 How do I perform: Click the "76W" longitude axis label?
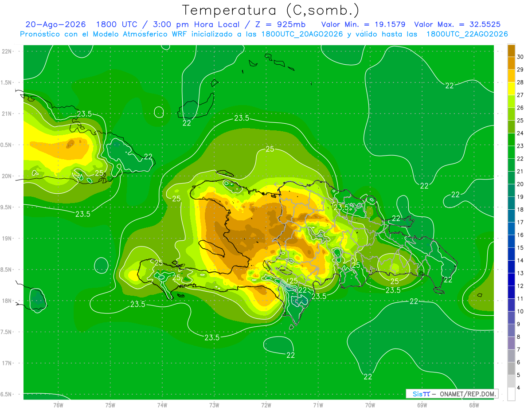pos(58,405)
